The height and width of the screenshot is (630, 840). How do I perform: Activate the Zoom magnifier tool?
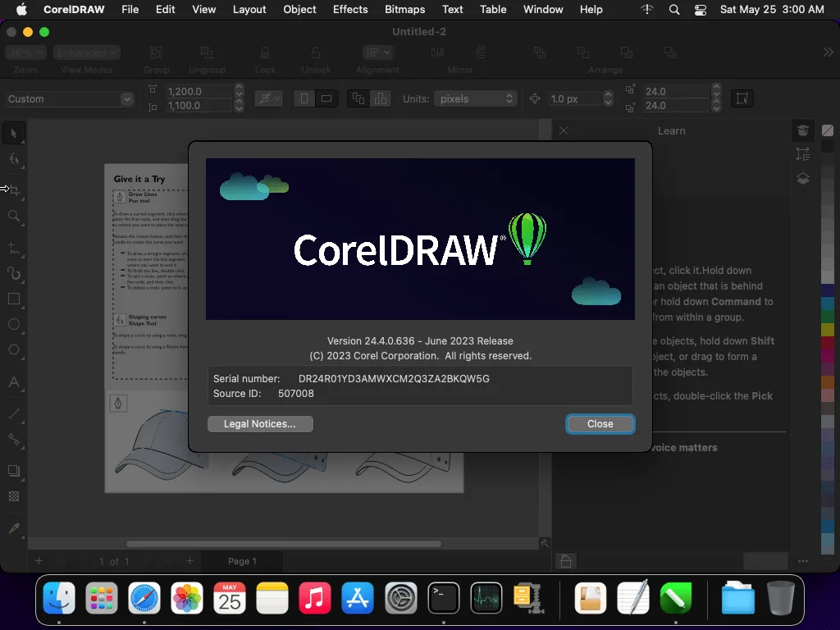[x=14, y=217]
